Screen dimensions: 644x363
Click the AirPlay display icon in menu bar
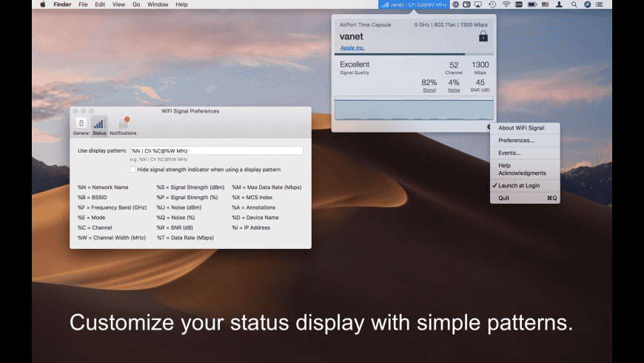478,4
